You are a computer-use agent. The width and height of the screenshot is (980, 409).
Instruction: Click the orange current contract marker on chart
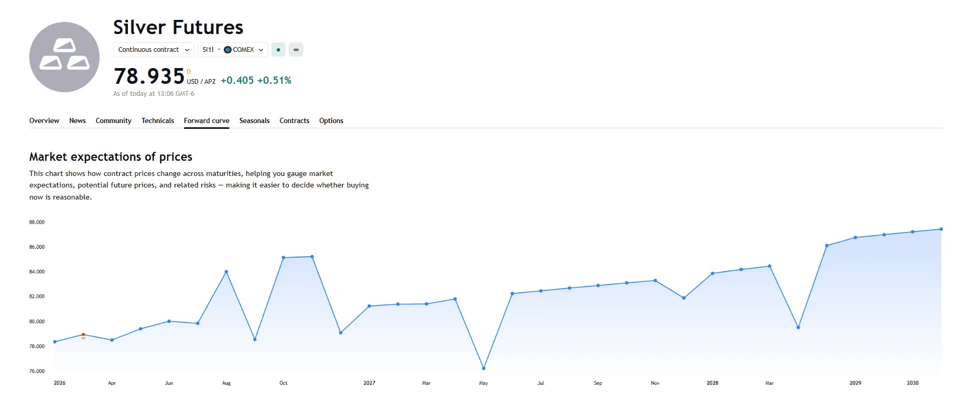coord(83,335)
